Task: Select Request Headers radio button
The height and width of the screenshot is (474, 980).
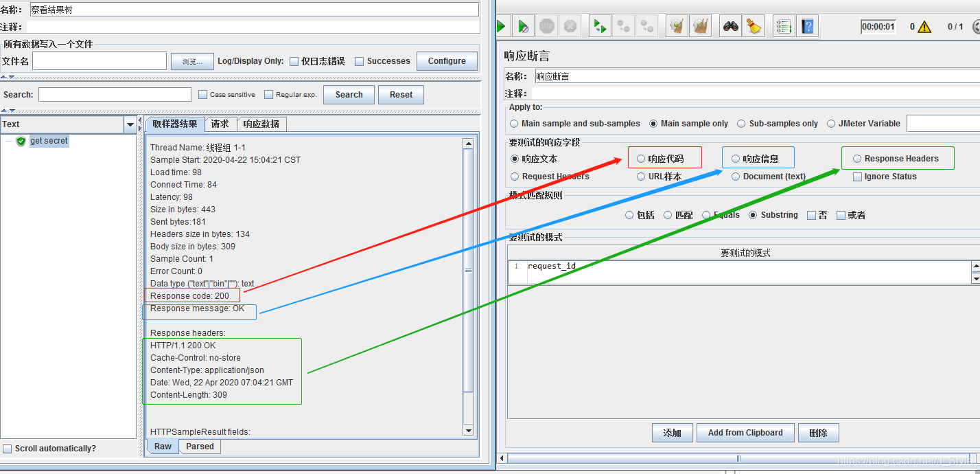Action: click(515, 177)
